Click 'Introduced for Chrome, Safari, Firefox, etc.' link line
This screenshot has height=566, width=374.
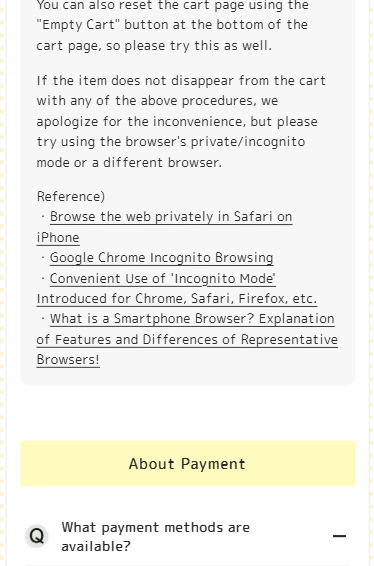coord(177,299)
